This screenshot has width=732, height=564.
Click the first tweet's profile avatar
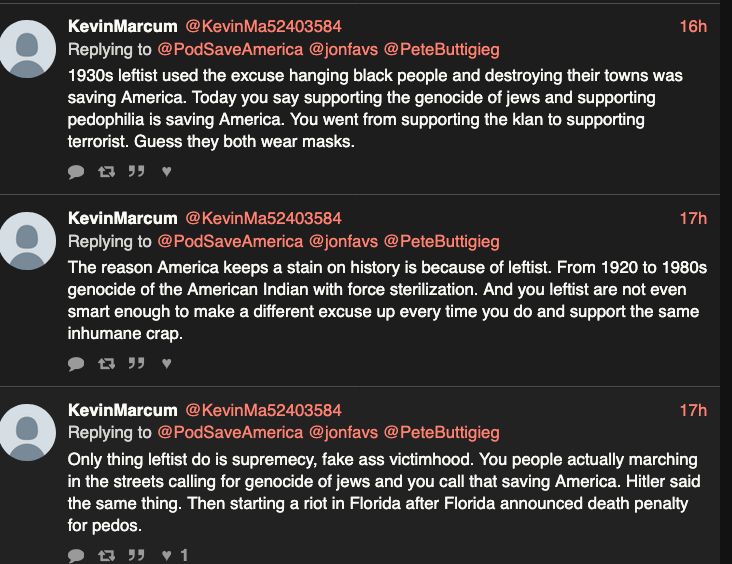27,49
